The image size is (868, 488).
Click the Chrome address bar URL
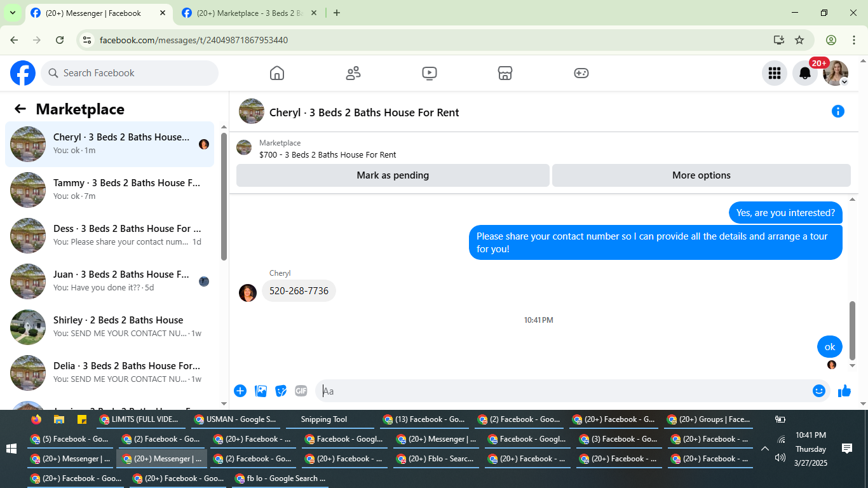point(194,40)
